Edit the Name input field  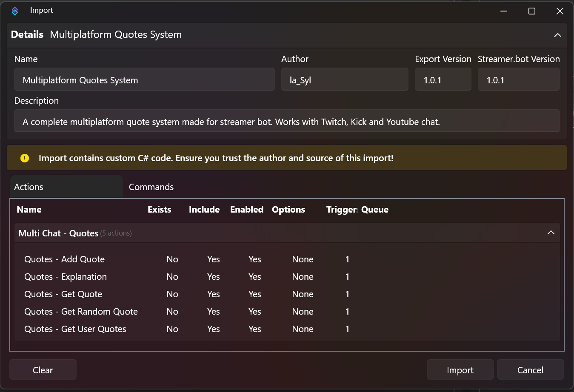click(144, 79)
